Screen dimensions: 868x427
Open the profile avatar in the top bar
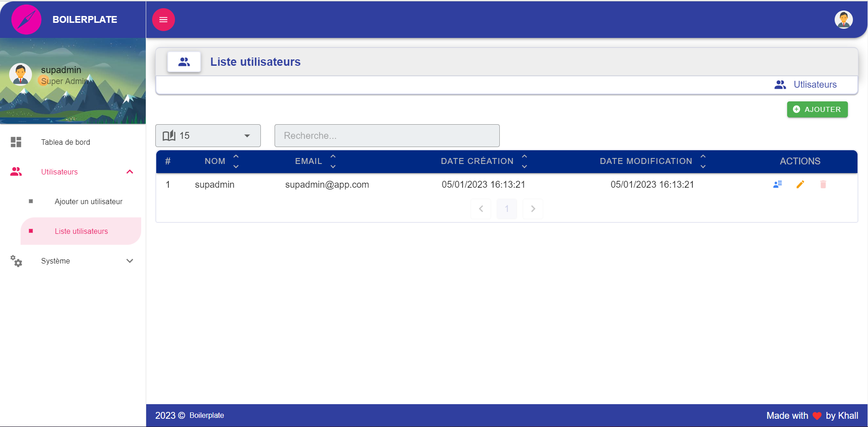pyautogui.click(x=843, y=20)
